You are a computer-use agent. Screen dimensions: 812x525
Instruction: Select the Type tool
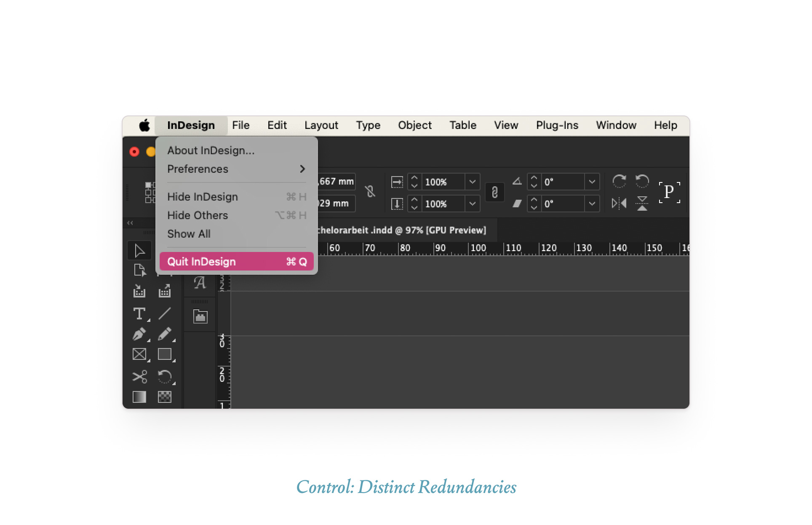[x=139, y=314]
